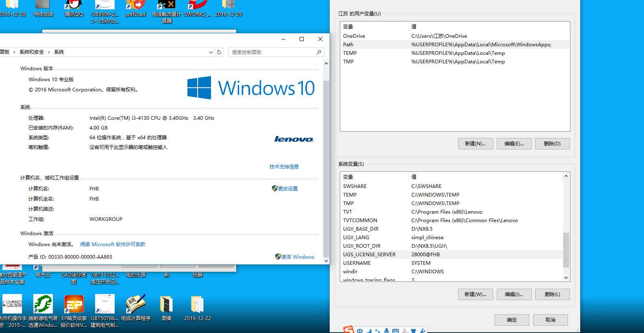
Task: Click 编辑(I)... for system variables
Action: coord(514,294)
